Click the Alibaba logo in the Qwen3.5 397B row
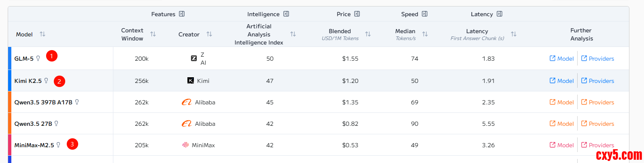The width and height of the screenshot is (644, 163). coord(187,102)
